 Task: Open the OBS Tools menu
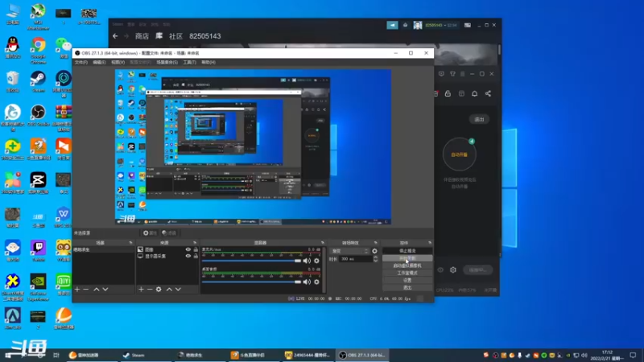click(189, 63)
